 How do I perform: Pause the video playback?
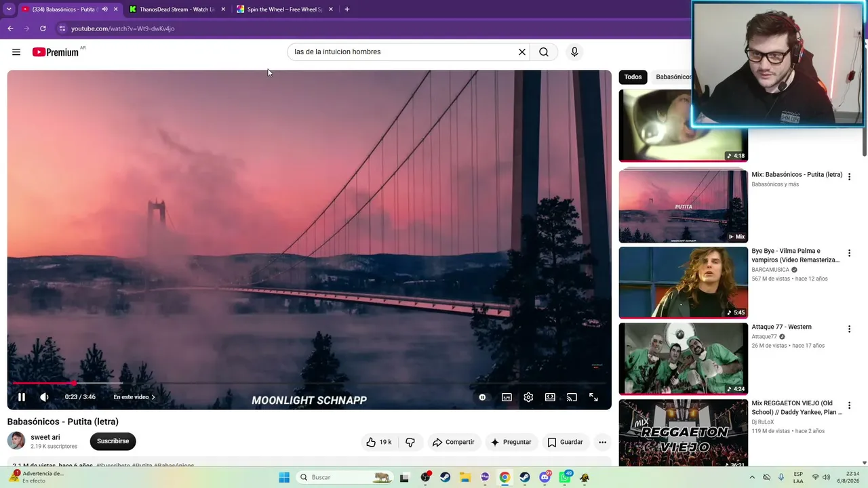(22, 397)
